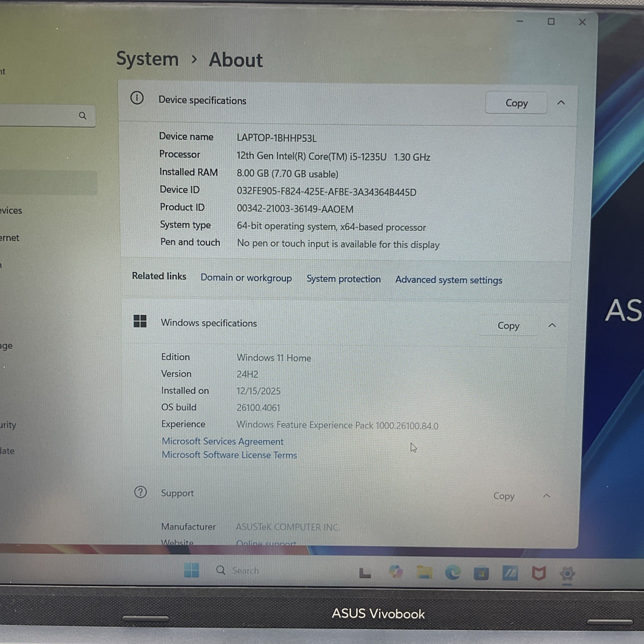The image size is (644, 644).
Task: Collapse the Windows specifications section
Action: point(552,325)
